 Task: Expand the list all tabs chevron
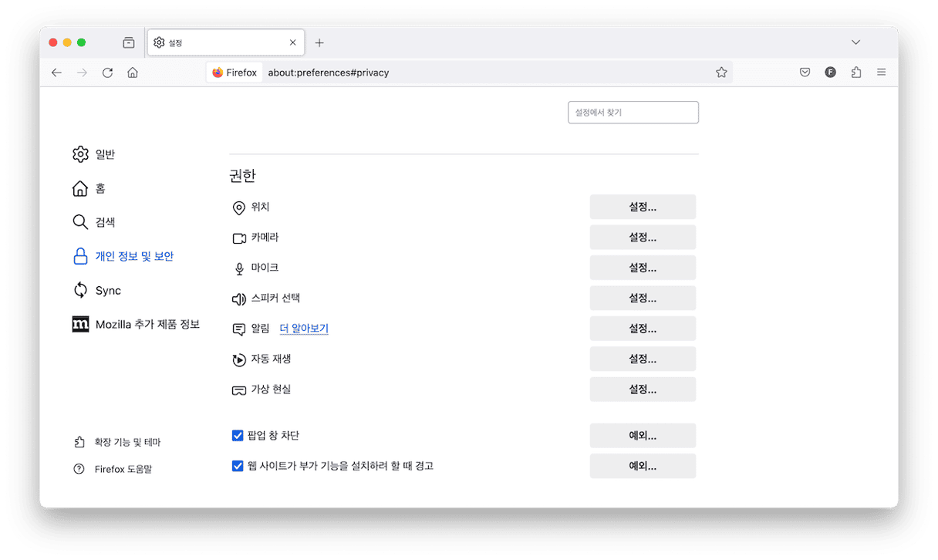(x=855, y=42)
